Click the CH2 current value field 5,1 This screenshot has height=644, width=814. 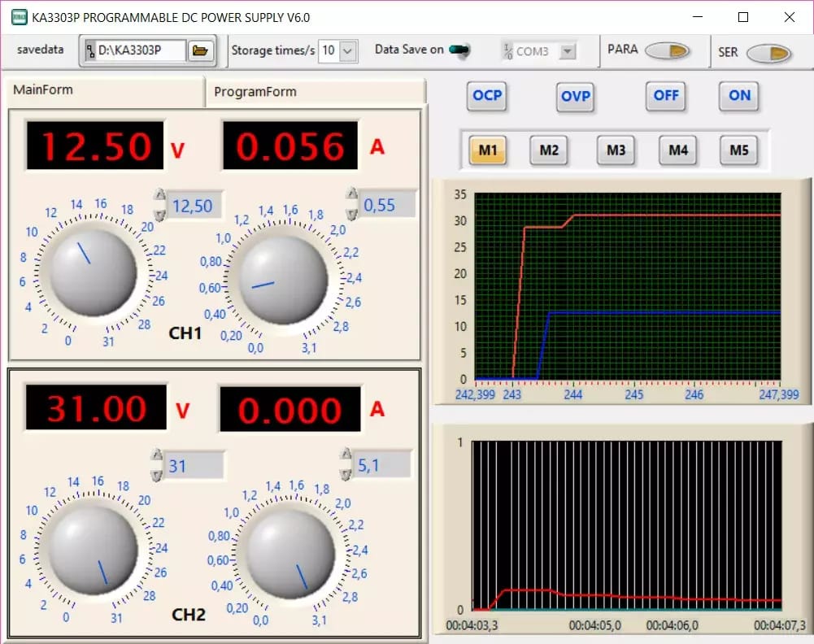[x=382, y=465]
